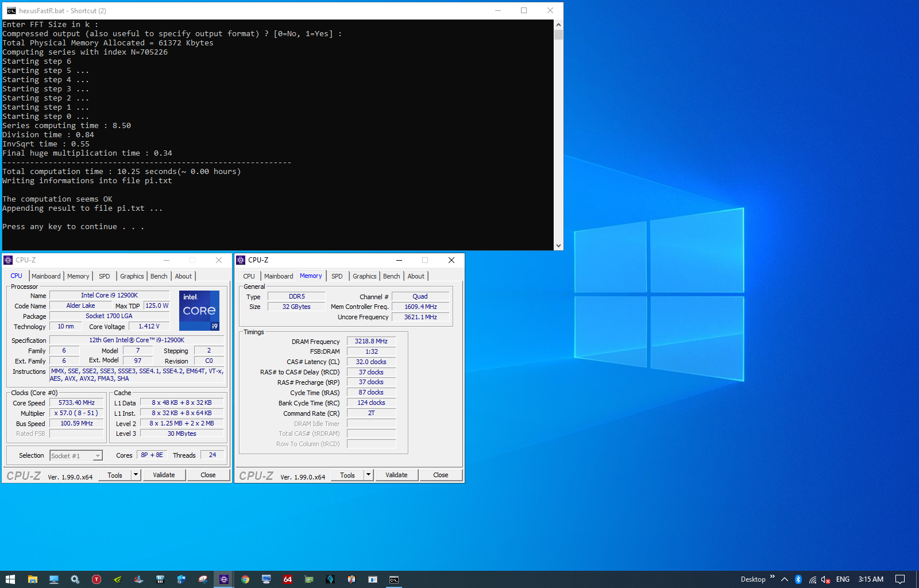Click the left CPU-Z window title icon

pyautogui.click(x=8, y=260)
